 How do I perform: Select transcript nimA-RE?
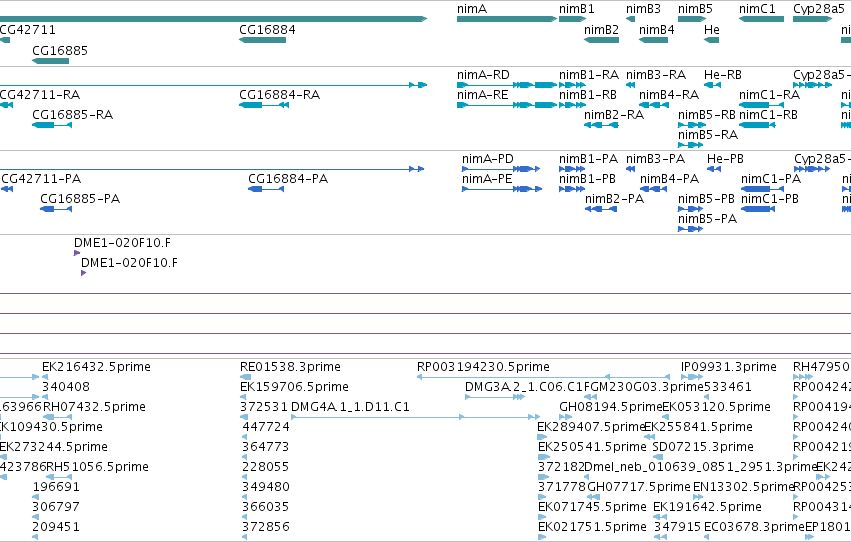click(x=507, y=105)
